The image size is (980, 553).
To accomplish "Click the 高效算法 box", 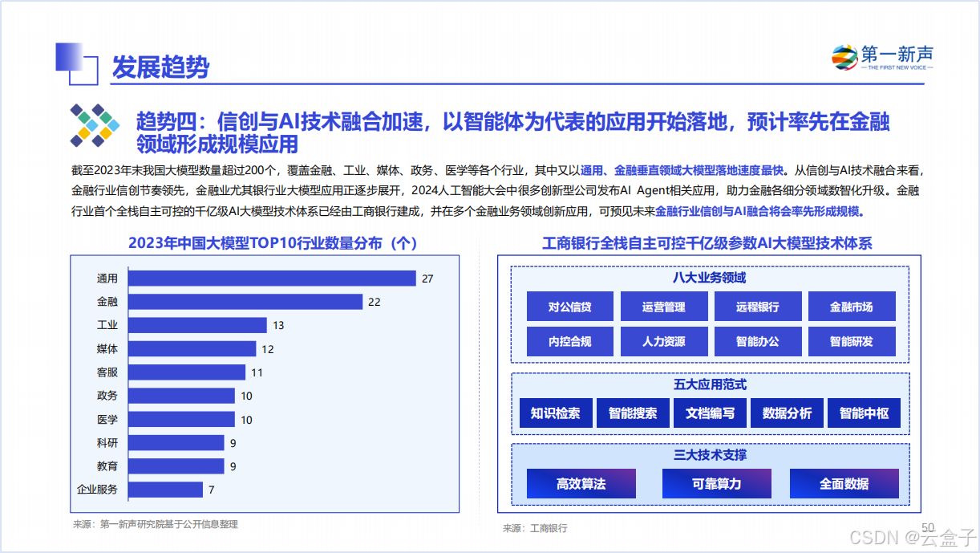I will tap(581, 484).
